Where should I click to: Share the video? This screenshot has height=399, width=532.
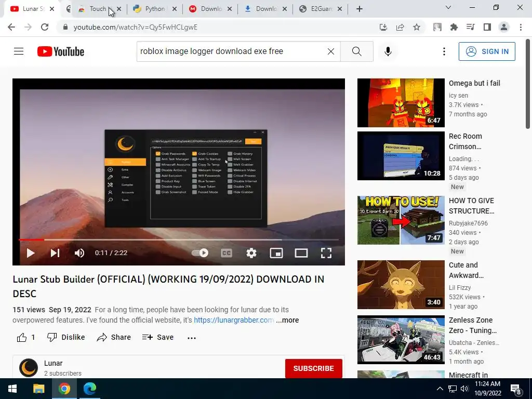coord(114,337)
